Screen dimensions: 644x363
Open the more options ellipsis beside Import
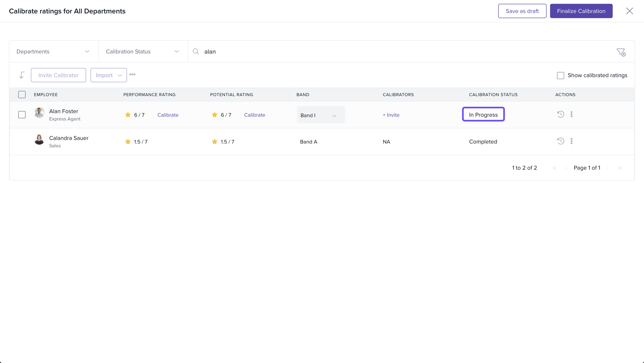point(132,74)
